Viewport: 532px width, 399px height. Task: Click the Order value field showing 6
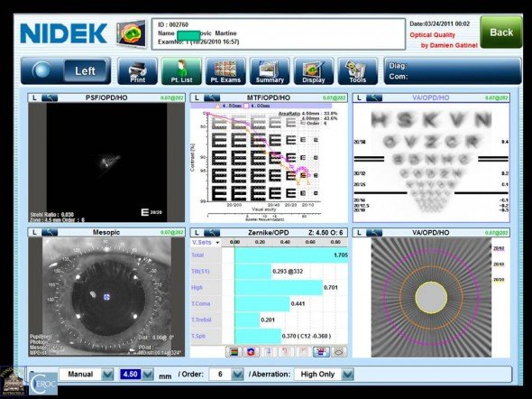[x=220, y=375]
